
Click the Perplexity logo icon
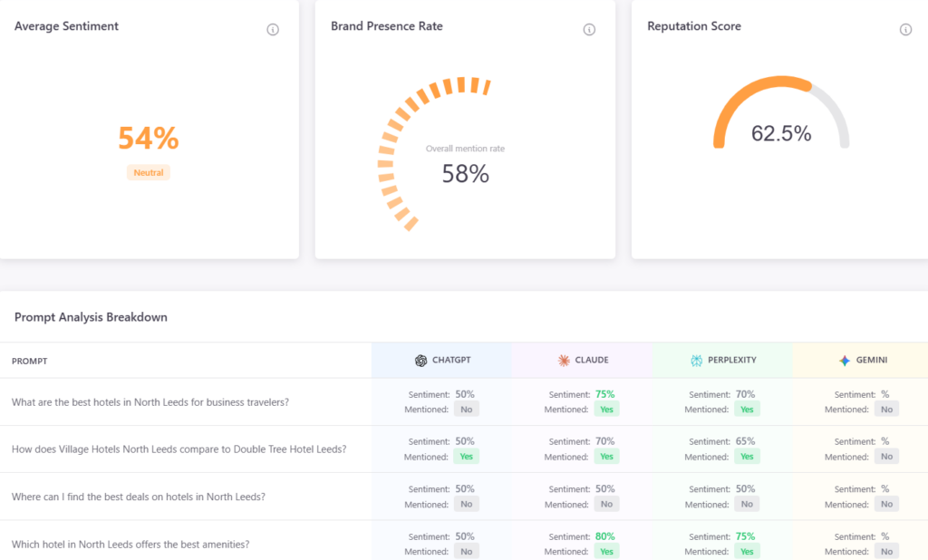[x=696, y=361]
